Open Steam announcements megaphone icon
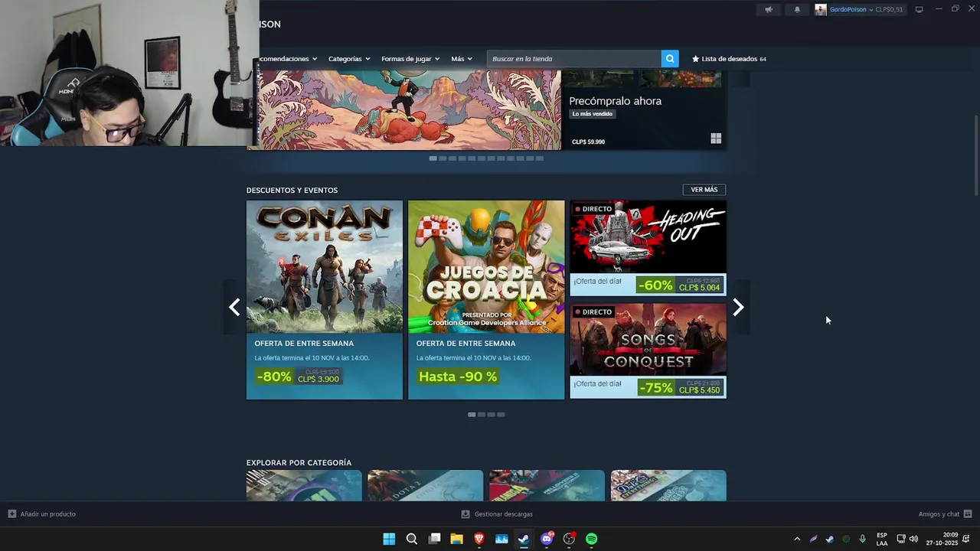This screenshot has width=980, height=551. click(x=769, y=9)
